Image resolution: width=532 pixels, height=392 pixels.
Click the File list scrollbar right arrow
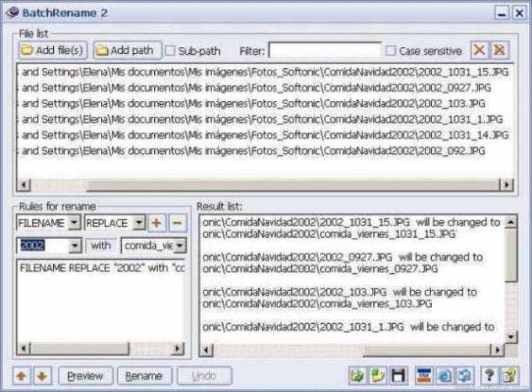click(x=506, y=185)
